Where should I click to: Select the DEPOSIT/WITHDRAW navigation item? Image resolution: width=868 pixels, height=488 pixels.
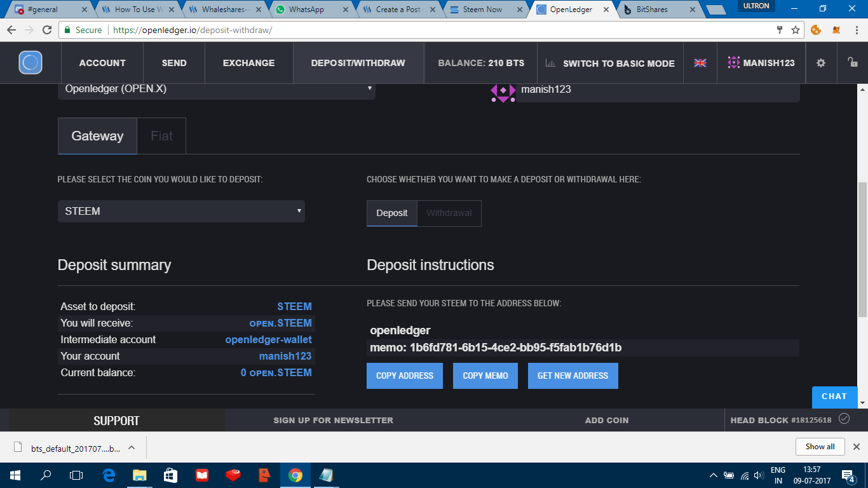pyautogui.click(x=358, y=63)
